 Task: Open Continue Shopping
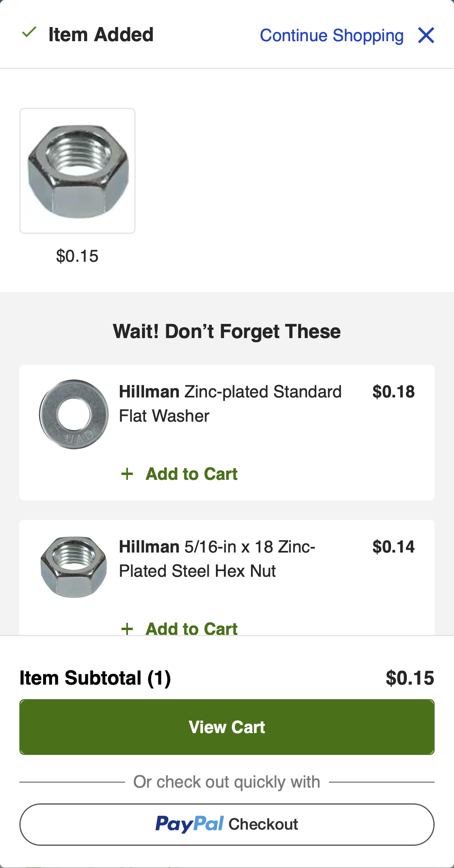coord(332,36)
